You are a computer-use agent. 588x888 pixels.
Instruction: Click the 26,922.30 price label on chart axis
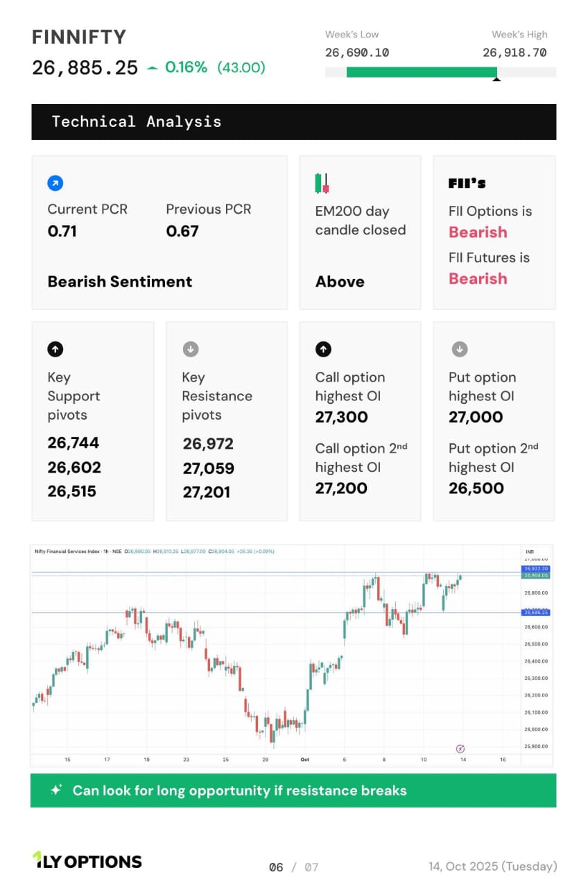pos(536,569)
